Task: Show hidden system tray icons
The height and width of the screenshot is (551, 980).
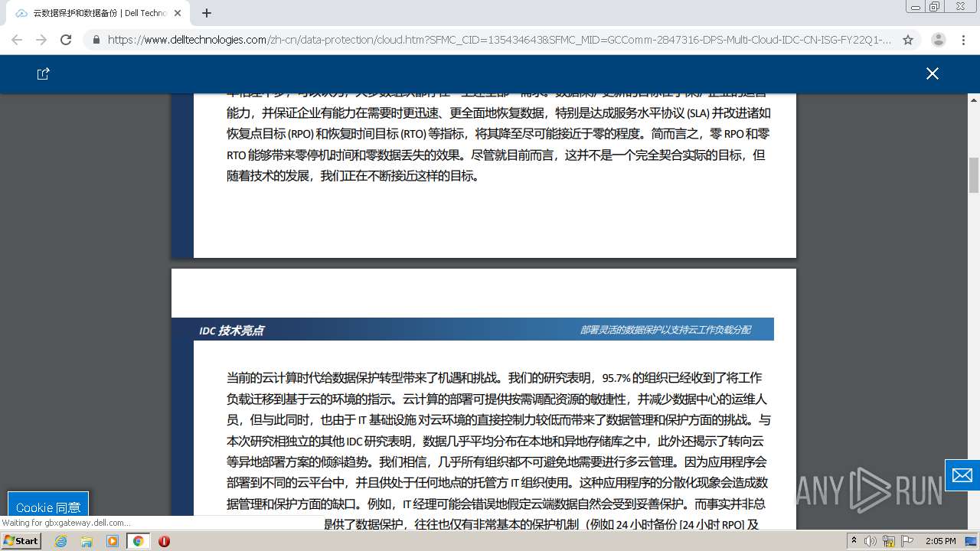Action: point(854,541)
